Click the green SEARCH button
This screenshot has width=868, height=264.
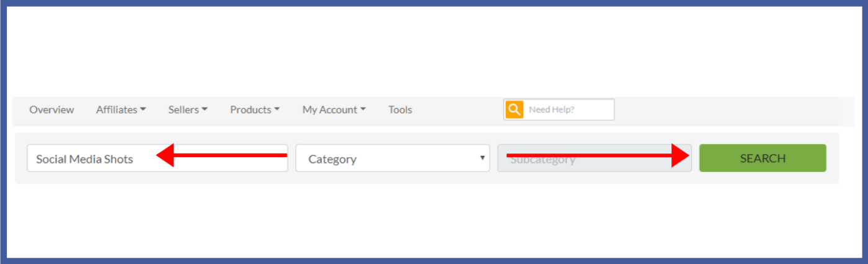click(763, 158)
